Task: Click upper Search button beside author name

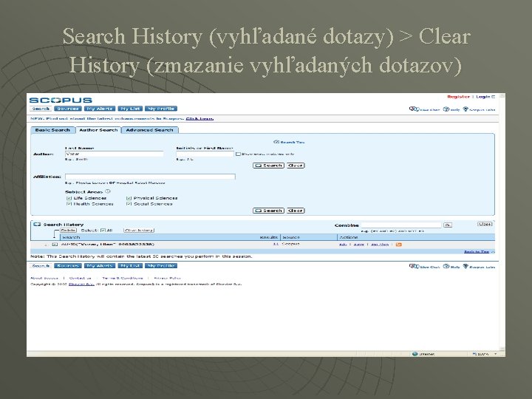Action: [x=268, y=166]
